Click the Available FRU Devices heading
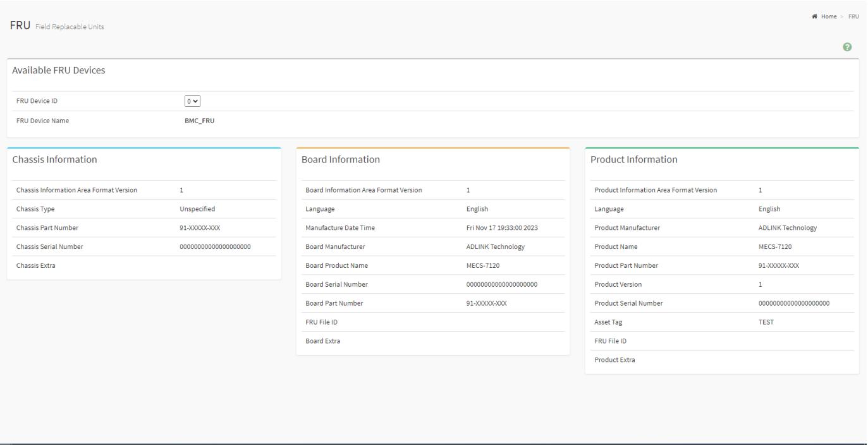Screen dimensions: 868x446 point(59,70)
